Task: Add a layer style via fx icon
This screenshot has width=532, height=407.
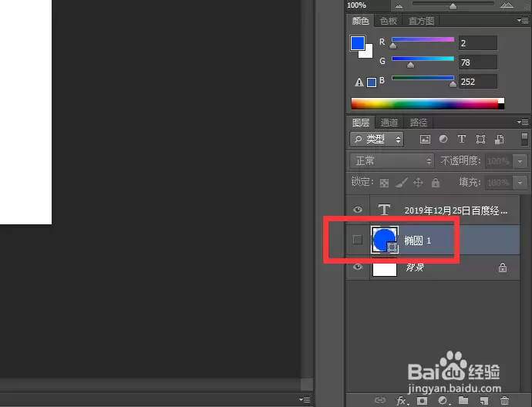Action: pyautogui.click(x=402, y=401)
